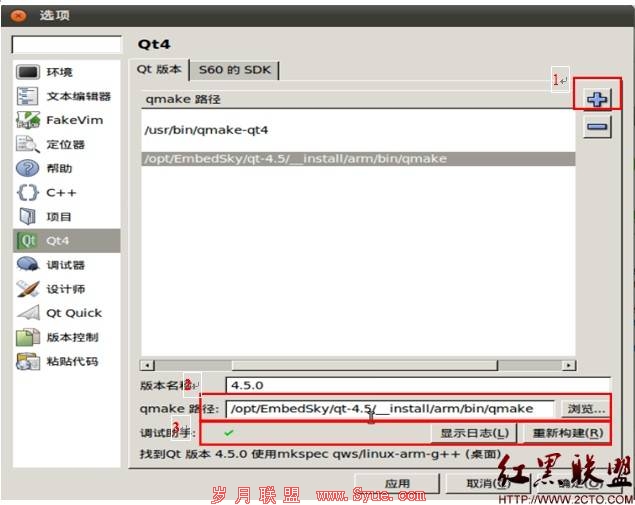Click the 浏览... browse button
Viewport: 635px width, 505px height.
(x=586, y=409)
